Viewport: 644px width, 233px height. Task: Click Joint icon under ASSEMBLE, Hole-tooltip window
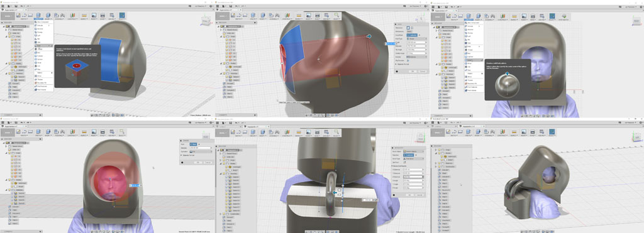tap(62, 15)
